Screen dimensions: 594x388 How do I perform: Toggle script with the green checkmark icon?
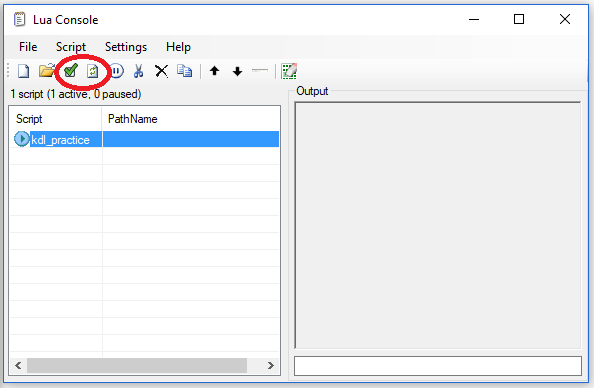point(70,70)
